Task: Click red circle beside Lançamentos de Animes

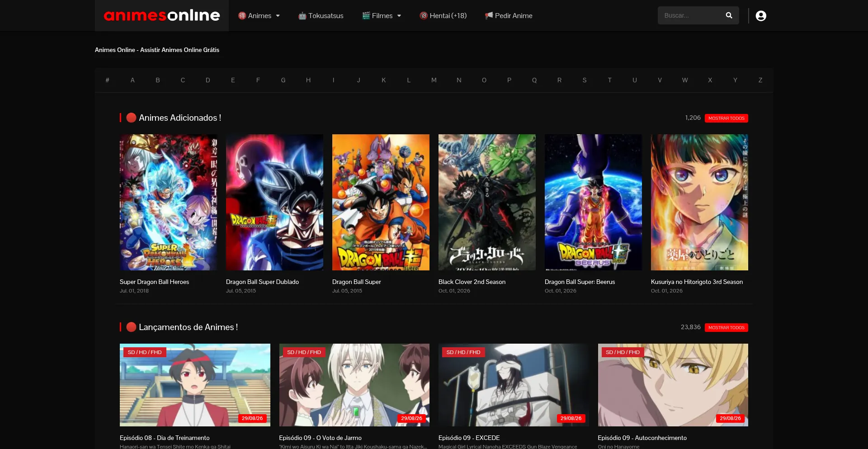Action: (131, 327)
